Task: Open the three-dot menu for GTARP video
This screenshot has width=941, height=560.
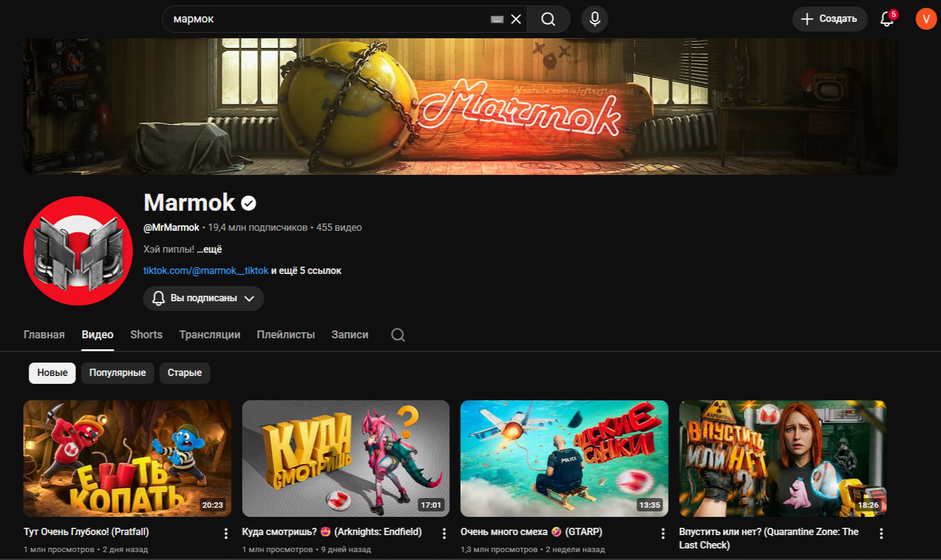Action: click(663, 533)
